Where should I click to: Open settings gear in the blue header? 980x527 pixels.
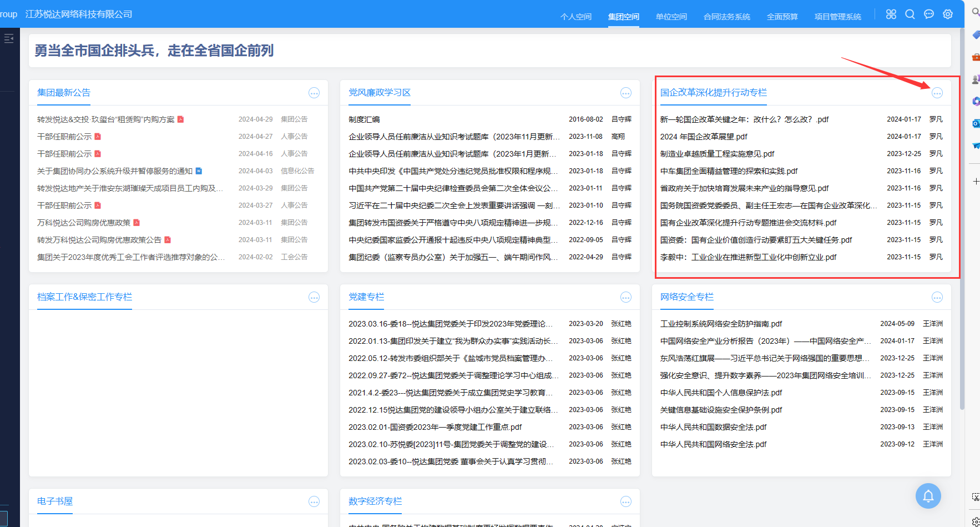click(x=947, y=14)
